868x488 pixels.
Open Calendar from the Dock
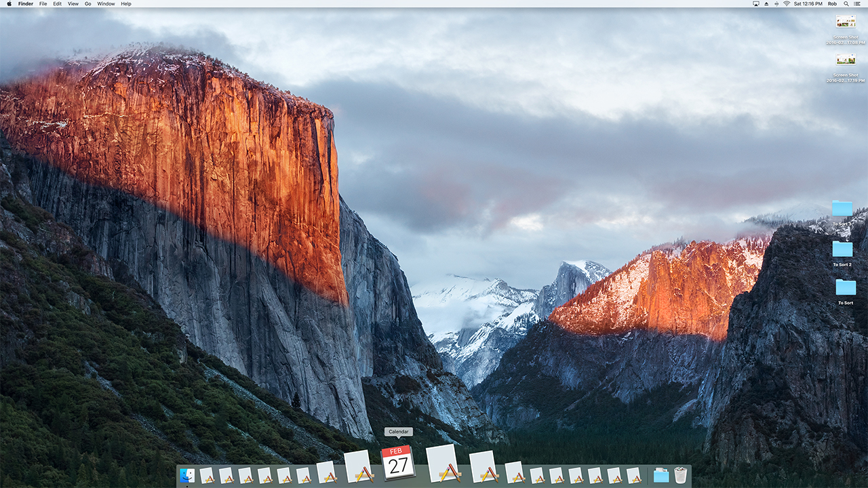coord(398,464)
